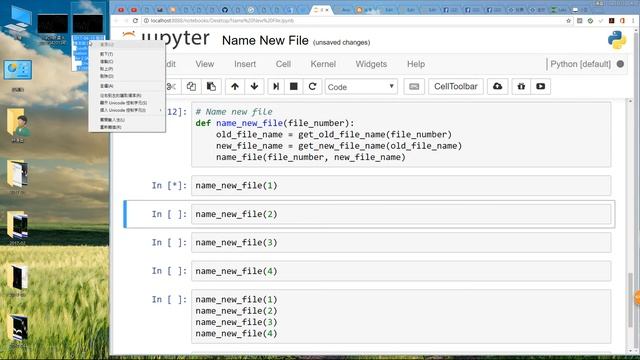This screenshot has width=640, height=360.
Task: Click the running cell name_new_file(1)
Action: coord(401,185)
